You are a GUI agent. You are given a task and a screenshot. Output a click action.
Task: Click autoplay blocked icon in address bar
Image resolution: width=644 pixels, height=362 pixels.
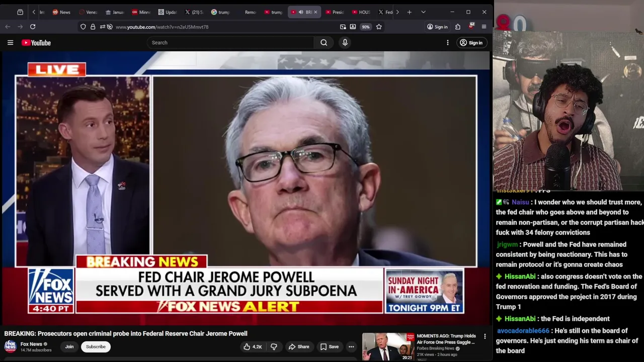(x=110, y=27)
